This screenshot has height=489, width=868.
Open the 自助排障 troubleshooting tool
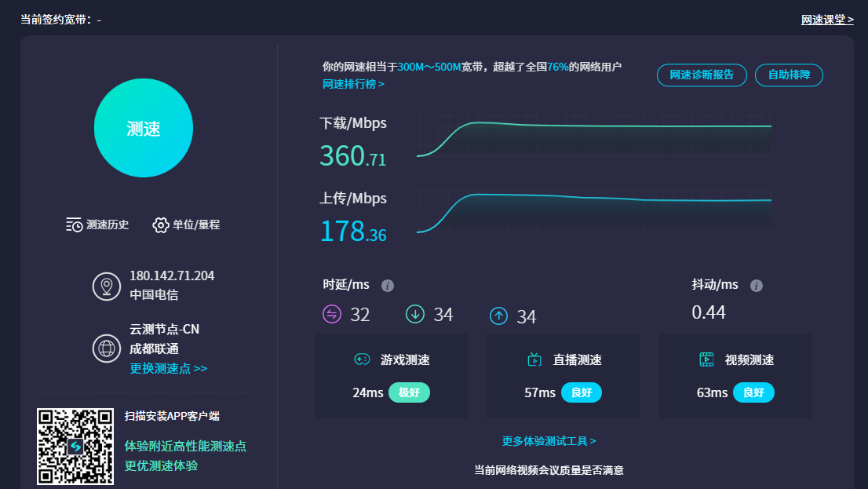point(788,75)
